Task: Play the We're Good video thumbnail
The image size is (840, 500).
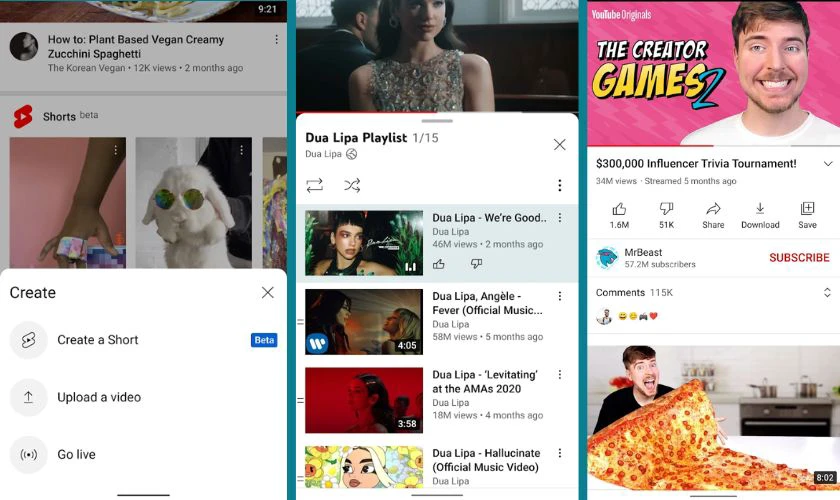Action: [364, 243]
